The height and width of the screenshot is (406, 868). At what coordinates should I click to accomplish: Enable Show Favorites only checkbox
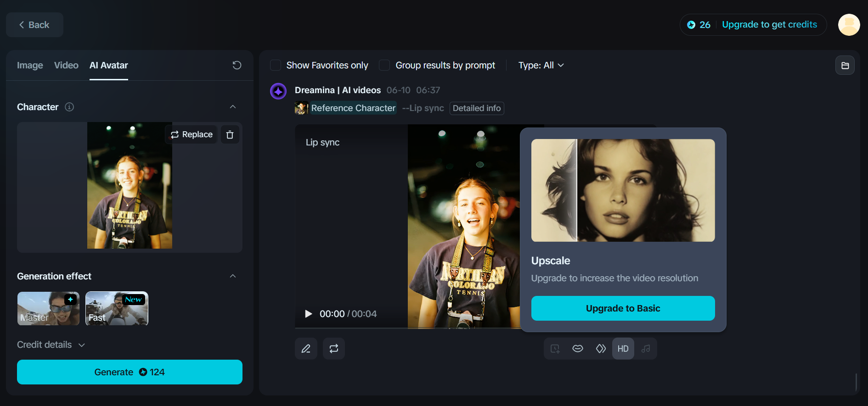click(276, 65)
